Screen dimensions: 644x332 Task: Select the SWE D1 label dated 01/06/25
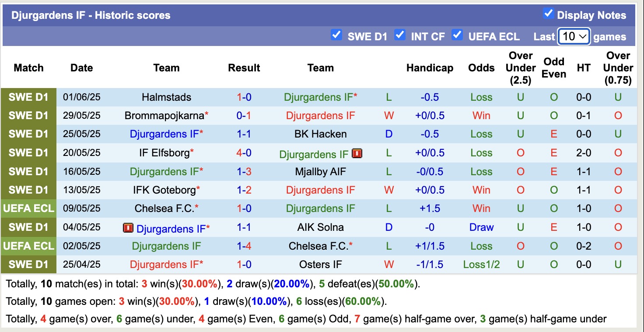tap(28, 97)
